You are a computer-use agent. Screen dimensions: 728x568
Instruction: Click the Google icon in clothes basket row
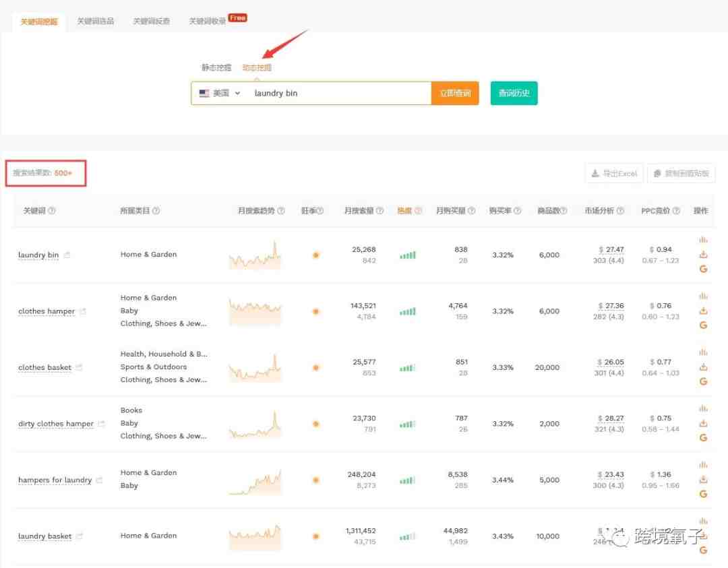pyautogui.click(x=703, y=381)
